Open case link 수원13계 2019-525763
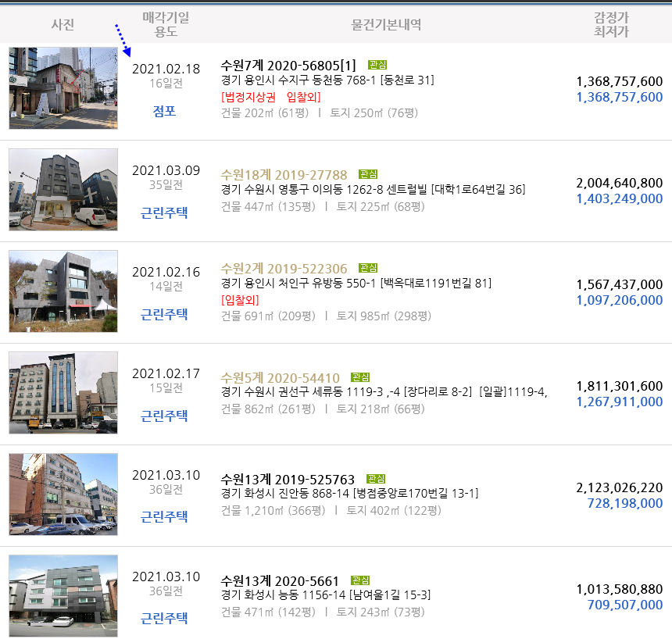This screenshot has height=639, width=672. click(288, 480)
